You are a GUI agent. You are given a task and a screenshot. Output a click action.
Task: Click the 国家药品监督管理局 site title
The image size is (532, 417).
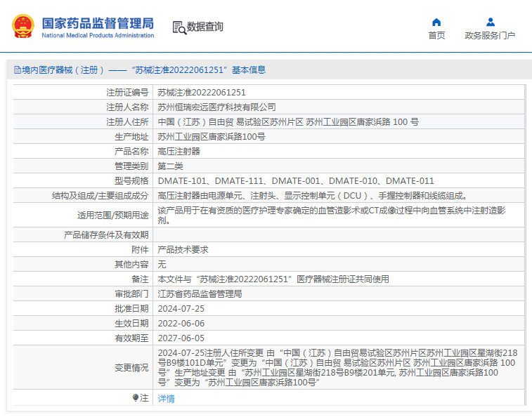98,23
